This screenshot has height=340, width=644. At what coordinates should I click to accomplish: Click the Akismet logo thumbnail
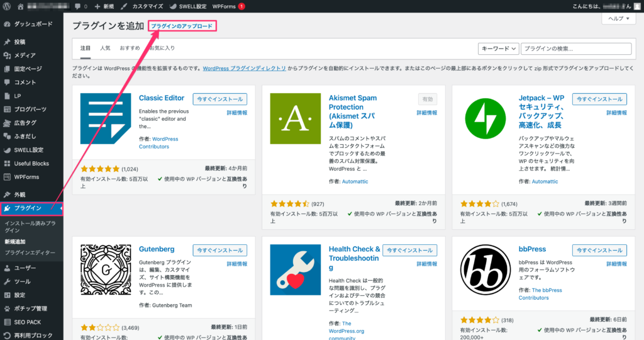(296, 119)
